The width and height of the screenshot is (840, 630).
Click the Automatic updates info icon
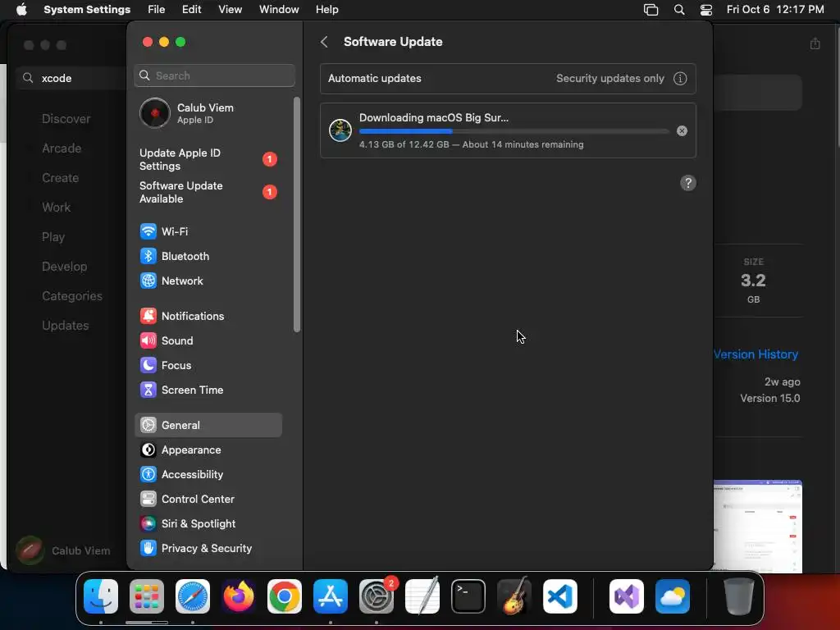click(x=680, y=79)
